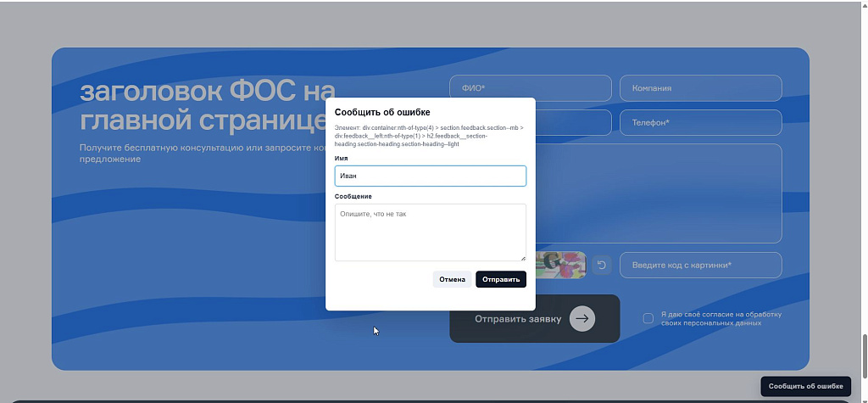Tick the personal data consent checkbox

click(648, 318)
